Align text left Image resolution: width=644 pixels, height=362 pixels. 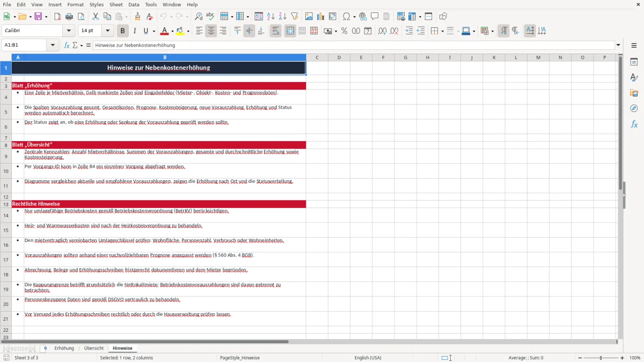[200, 31]
